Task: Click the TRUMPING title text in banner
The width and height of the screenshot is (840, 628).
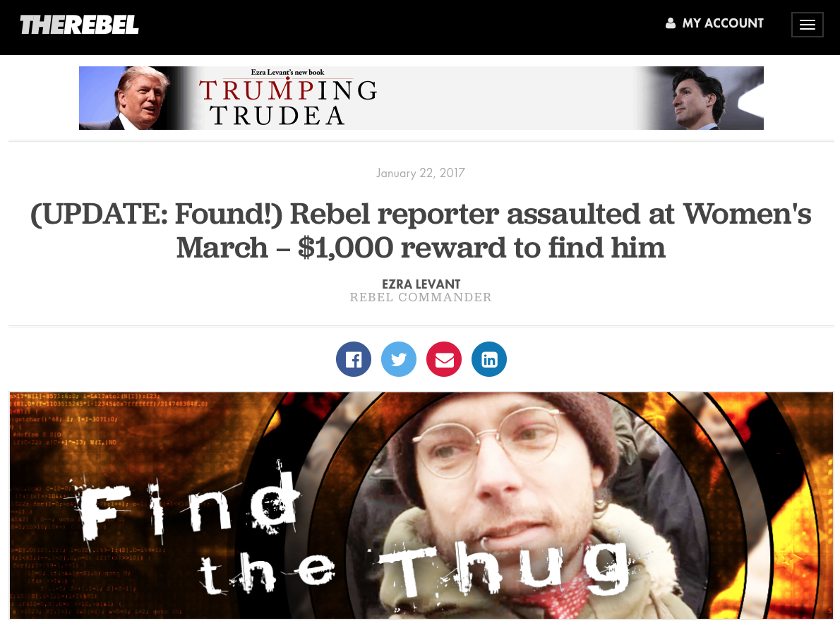Action: pos(288,90)
